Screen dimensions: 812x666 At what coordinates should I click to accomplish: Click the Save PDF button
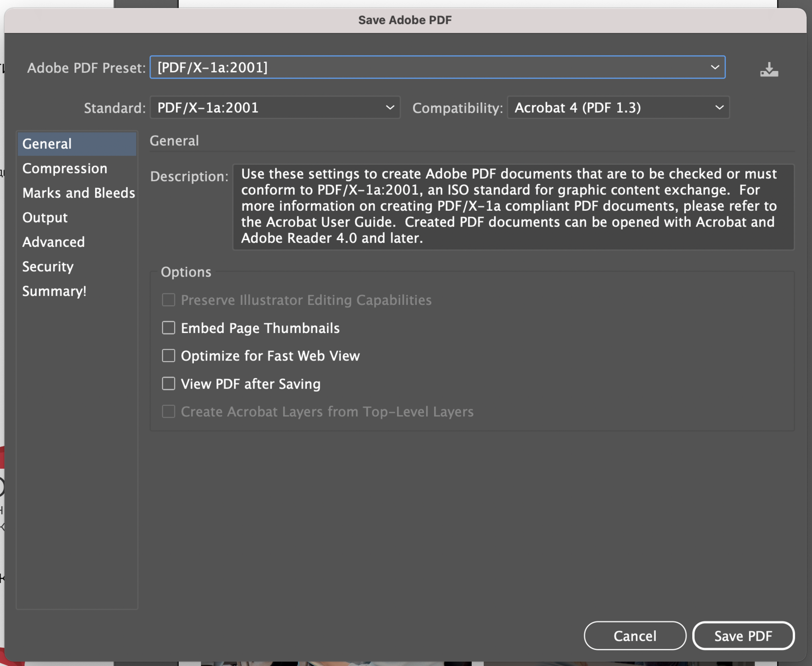click(x=743, y=636)
